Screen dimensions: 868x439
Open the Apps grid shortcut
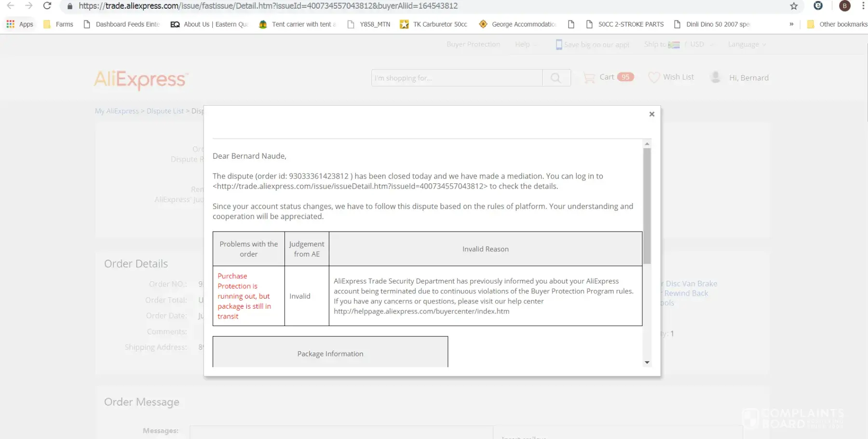click(20, 24)
